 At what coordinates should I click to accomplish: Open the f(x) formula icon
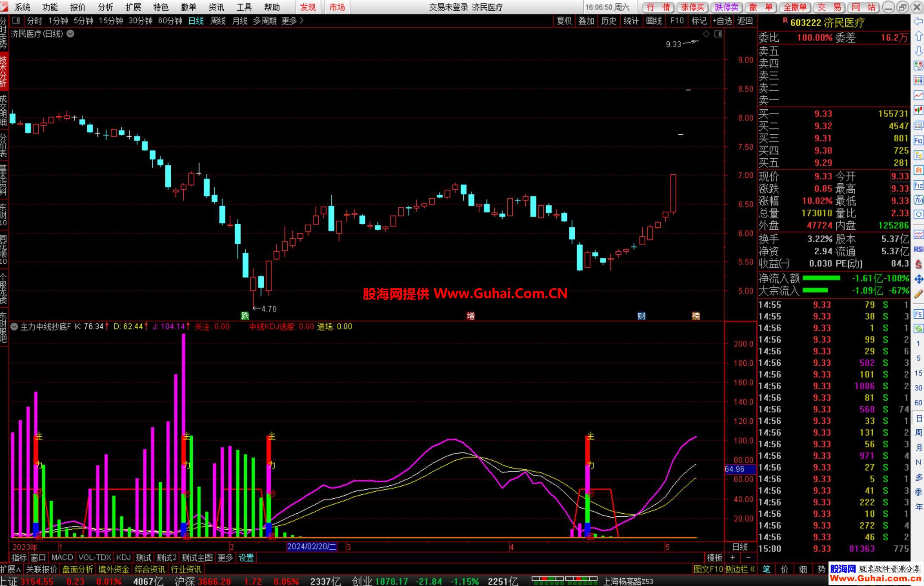coord(918,200)
